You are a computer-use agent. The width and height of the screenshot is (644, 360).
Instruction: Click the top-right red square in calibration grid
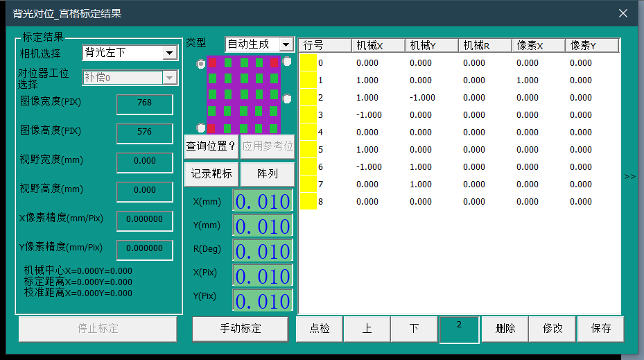click(275, 63)
